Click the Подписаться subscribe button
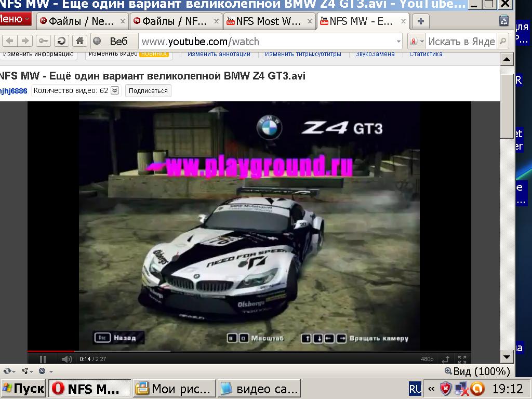This screenshot has height=399, width=532. (x=148, y=90)
